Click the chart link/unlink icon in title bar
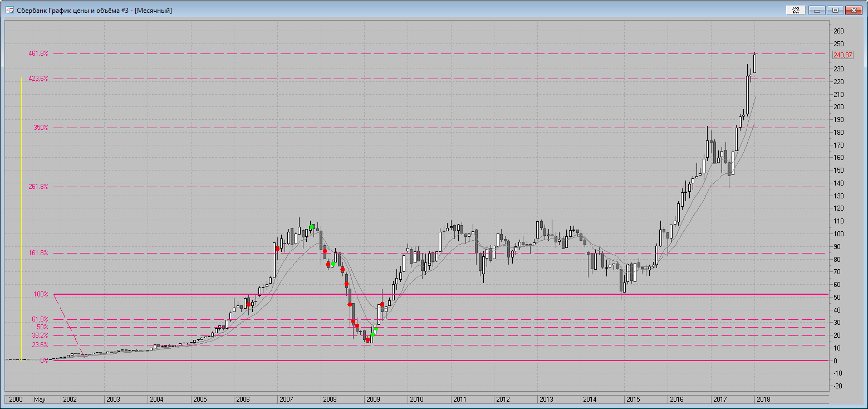 click(x=796, y=10)
